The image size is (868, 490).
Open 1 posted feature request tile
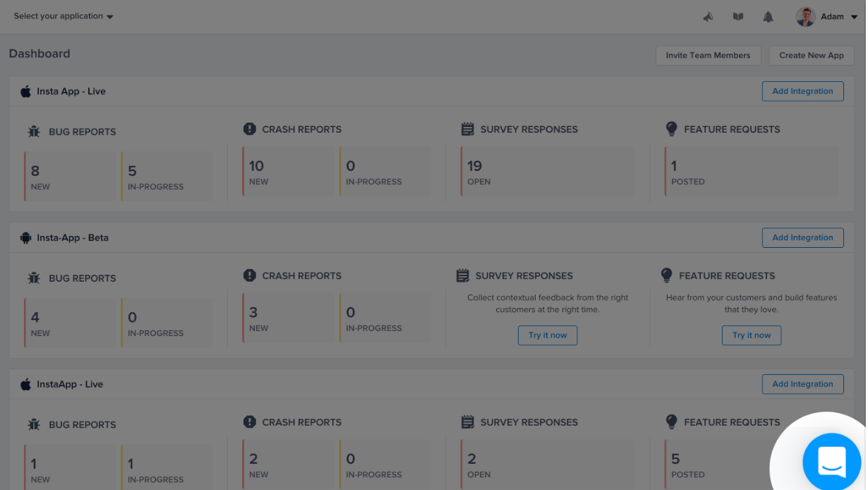(x=752, y=172)
